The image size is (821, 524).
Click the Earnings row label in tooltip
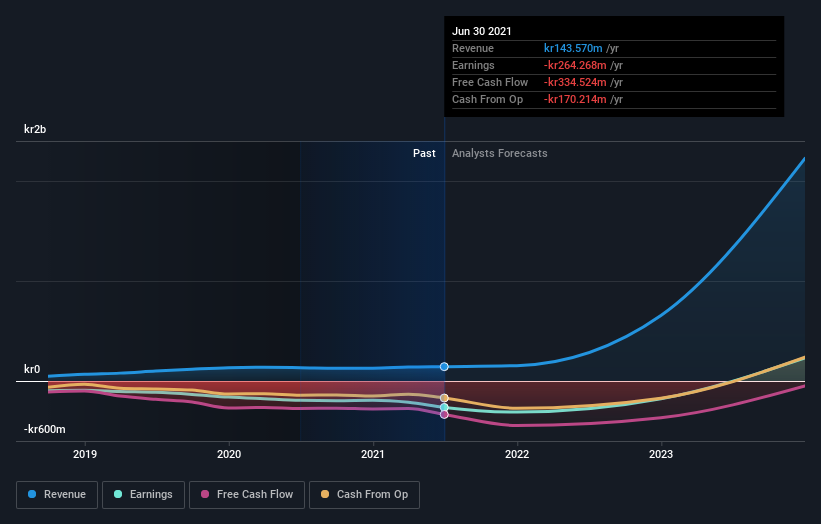pos(473,65)
